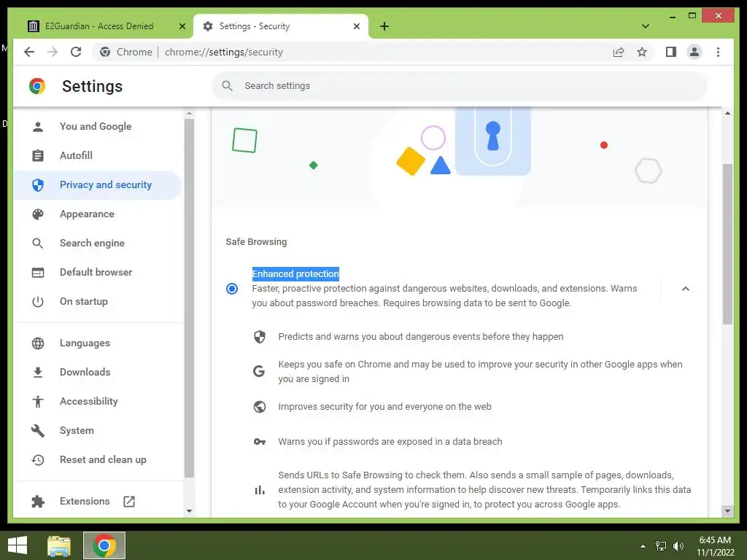
Task: Click the main page vertical scrollbar thumb
Action: point(727,244)
